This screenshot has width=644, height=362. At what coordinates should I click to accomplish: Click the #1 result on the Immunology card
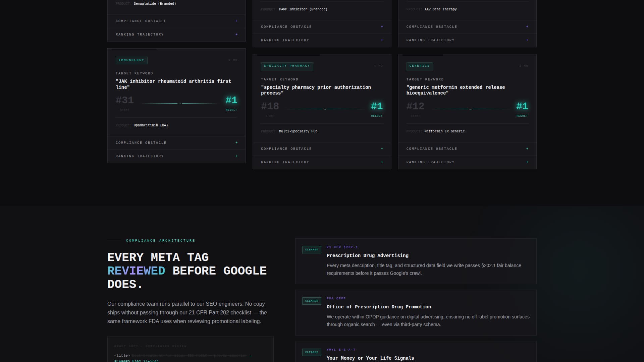(x=231, y=100)
